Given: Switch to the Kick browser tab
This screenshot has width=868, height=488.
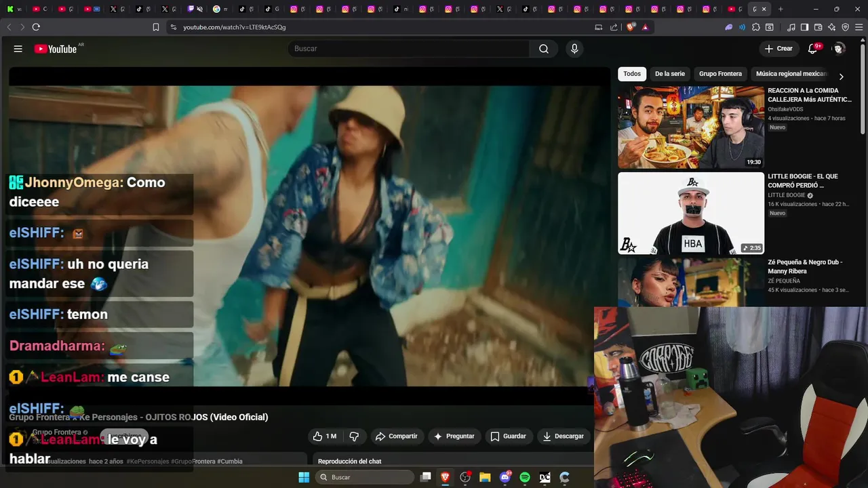Looking at the screenshot, I should [9, 9].
